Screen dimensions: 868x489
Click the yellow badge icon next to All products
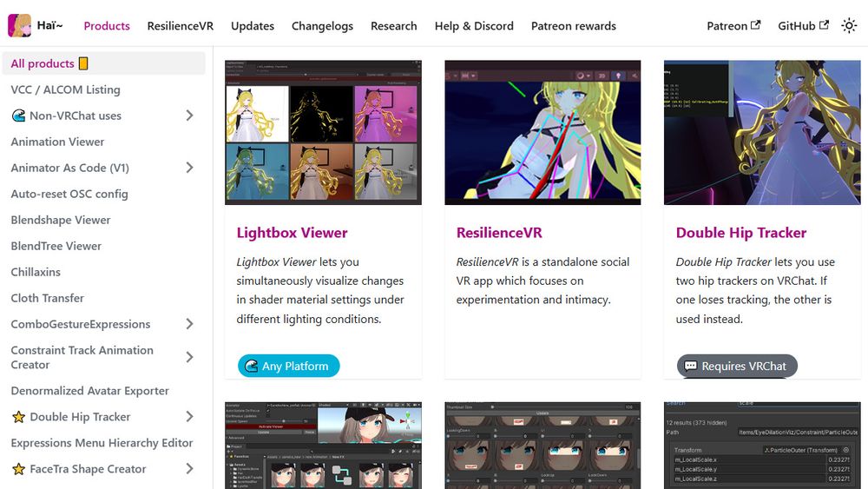(83, 63)
